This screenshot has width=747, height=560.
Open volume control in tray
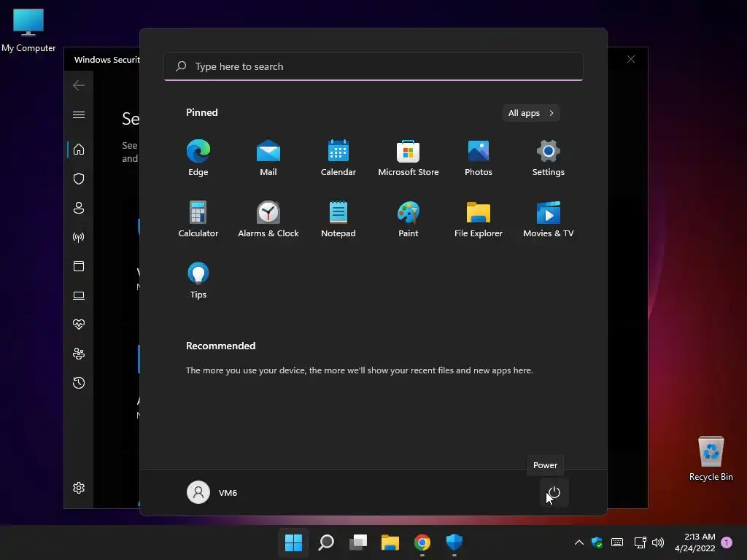pyautogui.click(x=658, y=542)
